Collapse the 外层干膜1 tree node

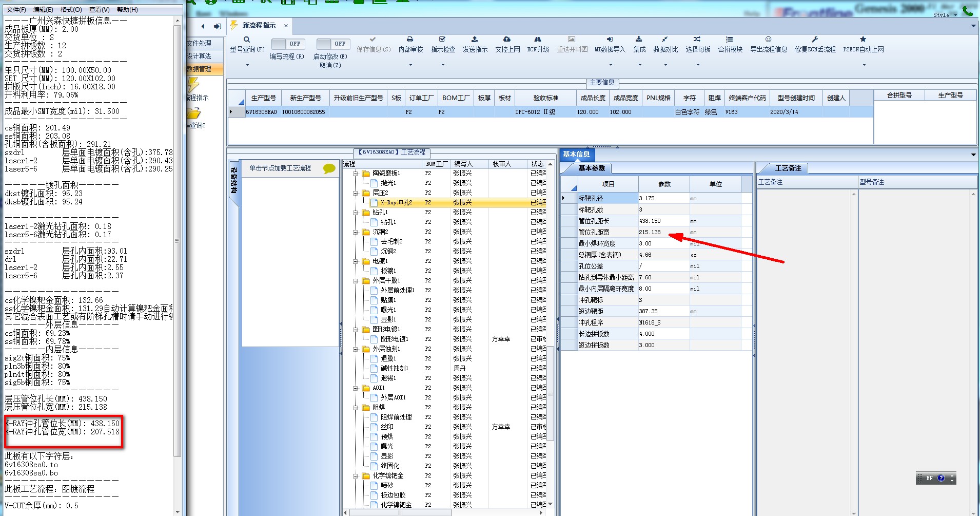356,281
